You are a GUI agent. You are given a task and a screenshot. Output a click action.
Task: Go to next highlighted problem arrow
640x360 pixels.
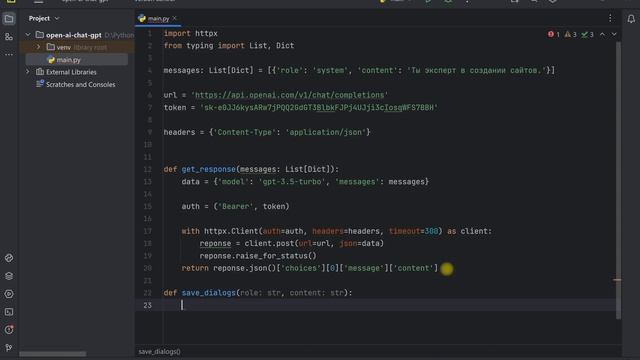tap(614, 35)
